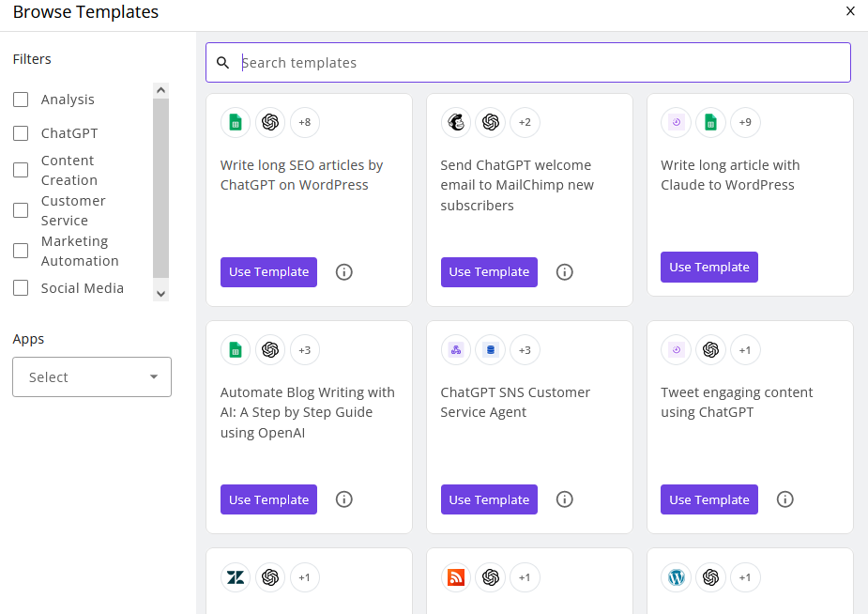
Task: Click the RSS feed icon in the bottom row
Action: coord(456,577)
